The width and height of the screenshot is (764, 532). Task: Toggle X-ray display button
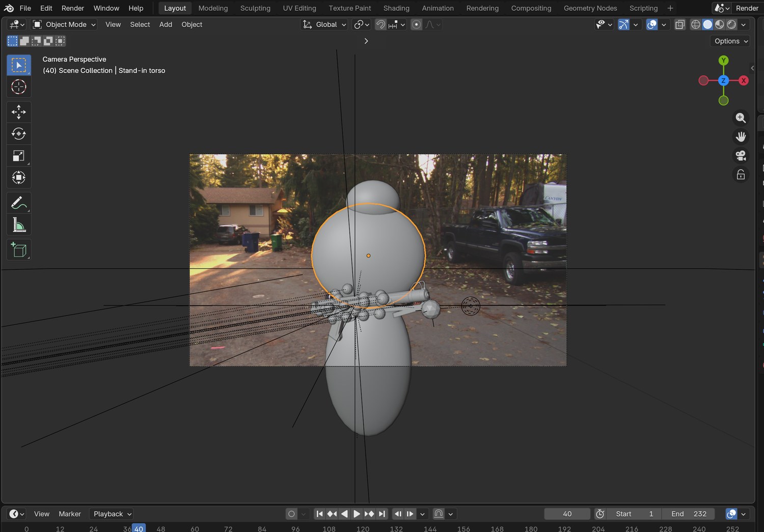[x=680, y=24]
